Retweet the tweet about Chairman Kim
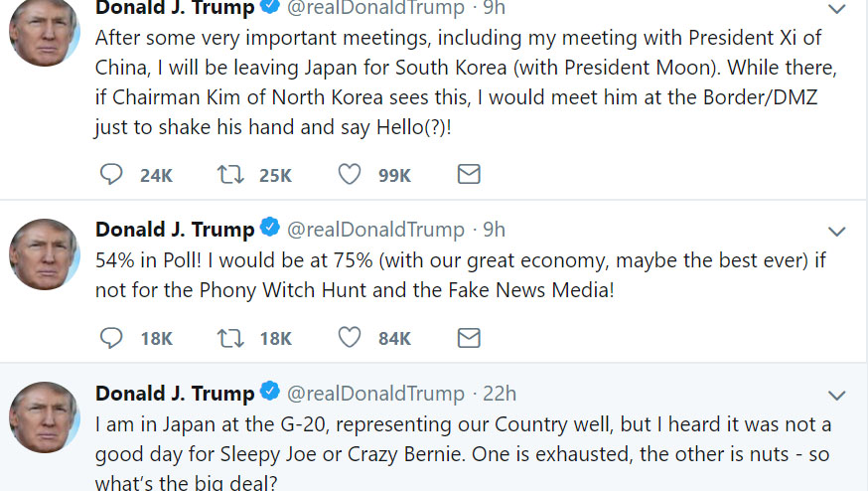868x491 pixels. pos(230,175)
